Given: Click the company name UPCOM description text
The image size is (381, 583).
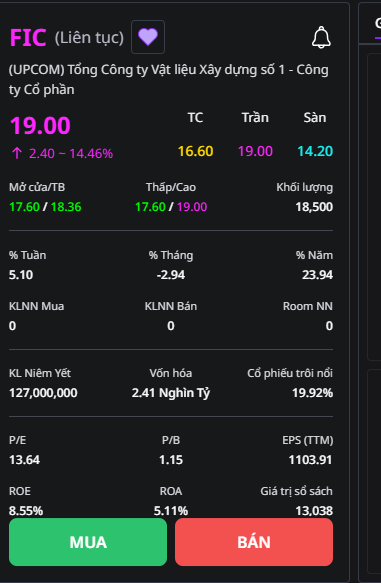Looking at the screenshot, I should coord(169,80).
